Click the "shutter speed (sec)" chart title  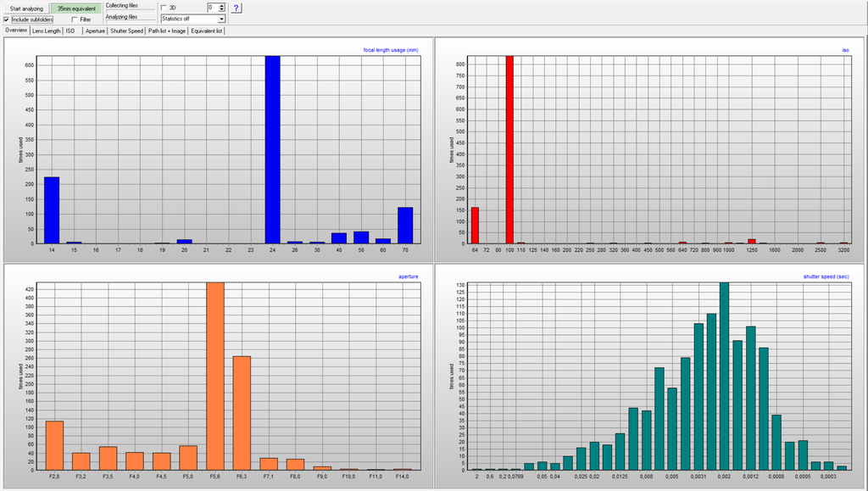tap(826, 276)
